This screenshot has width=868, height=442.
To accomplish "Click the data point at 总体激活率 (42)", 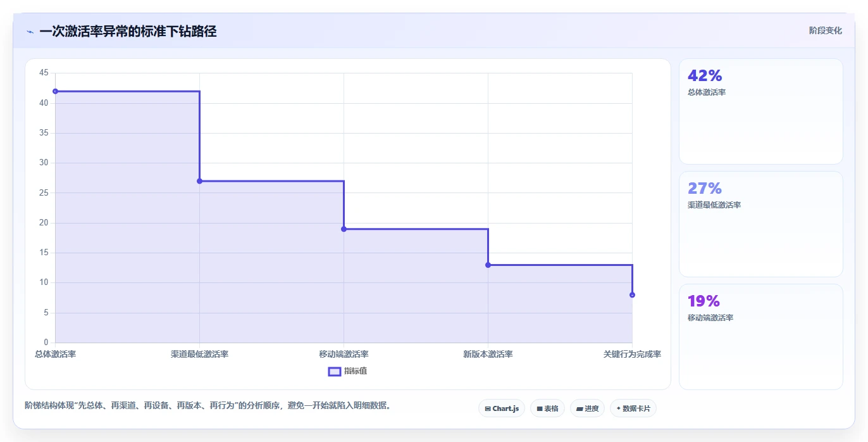I will (55, 91).
